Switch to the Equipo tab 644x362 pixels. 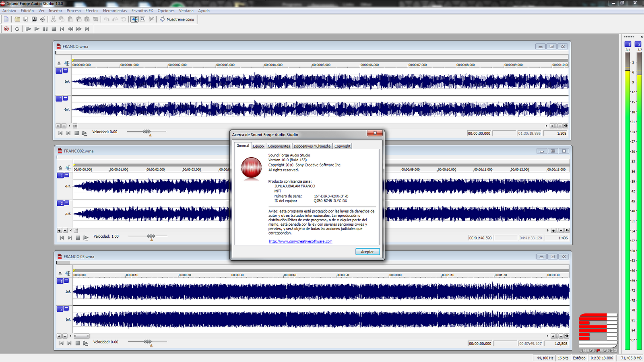tap(258, 146)
